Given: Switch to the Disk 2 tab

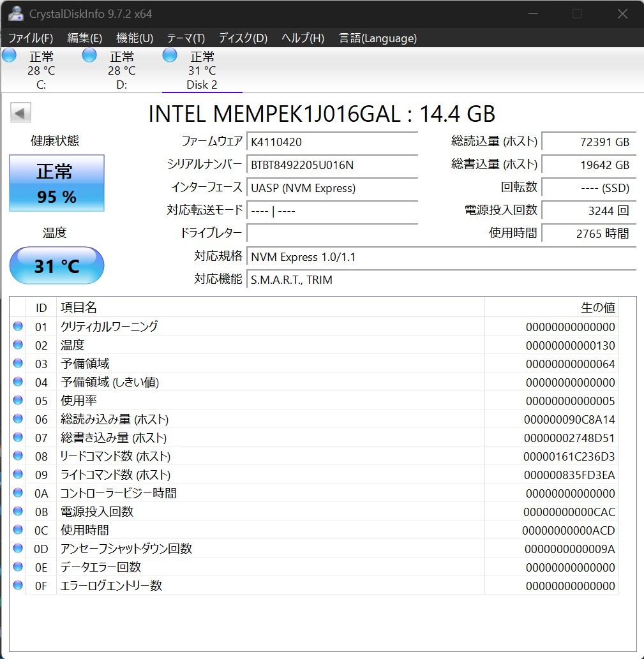Looking at the screenshot, I should pos(202,84).
